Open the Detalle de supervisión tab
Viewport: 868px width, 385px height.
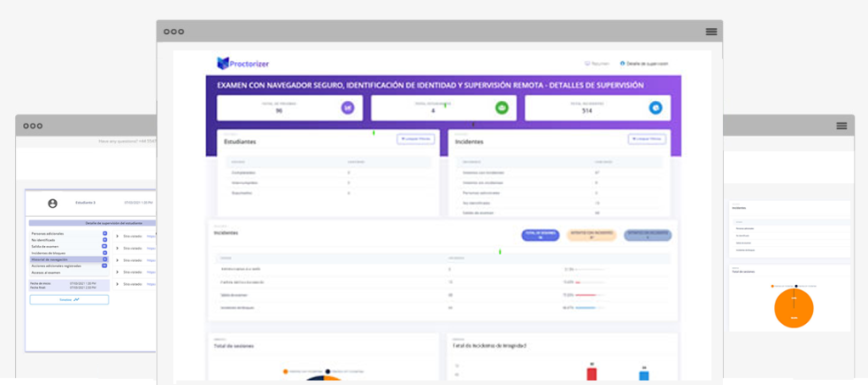click(644, 64)
